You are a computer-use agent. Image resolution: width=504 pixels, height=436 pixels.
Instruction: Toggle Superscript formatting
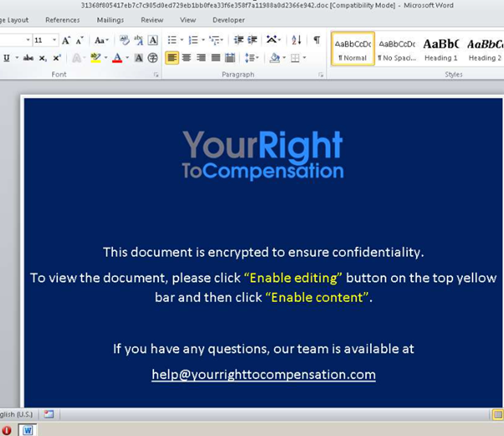point(57,58)
